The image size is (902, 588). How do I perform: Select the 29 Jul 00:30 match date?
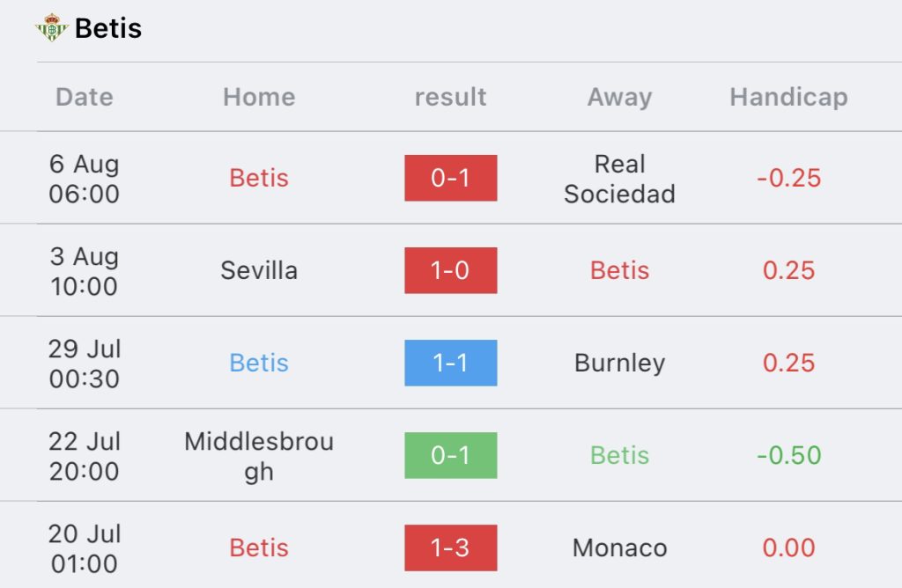85,364
